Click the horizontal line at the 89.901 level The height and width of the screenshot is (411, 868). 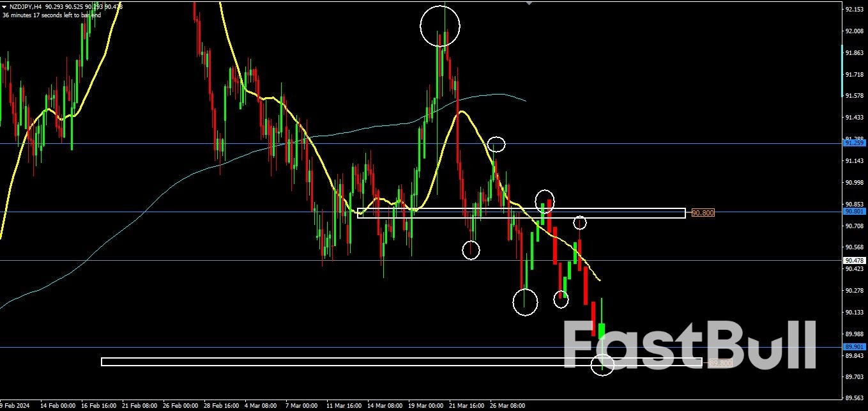[x=255, y=347]
